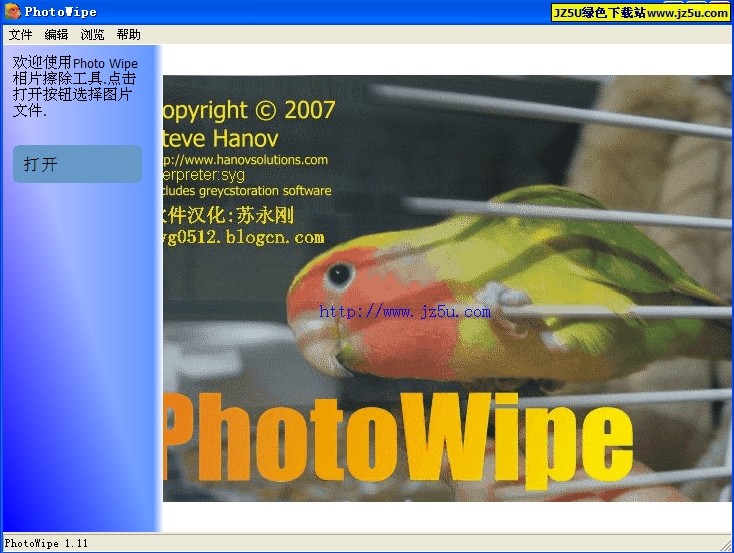
Task: Click the "opyright © 2007" splash text
Action: point(249,111)
